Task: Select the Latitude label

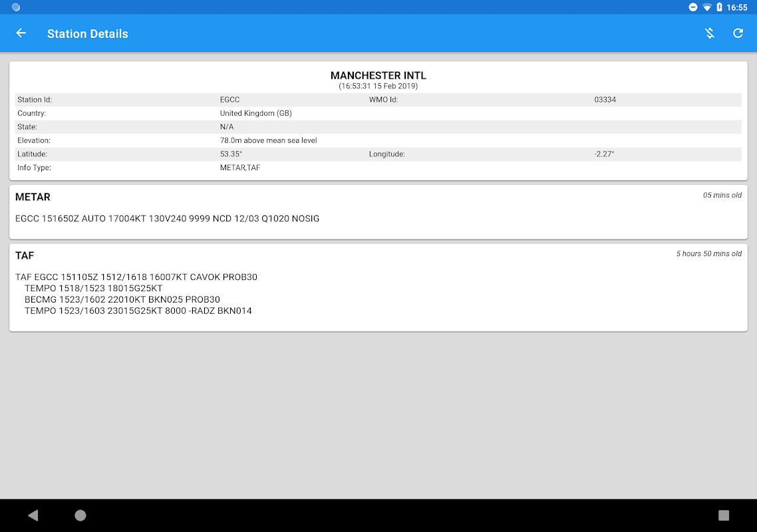Action: (x=33, y=154)
